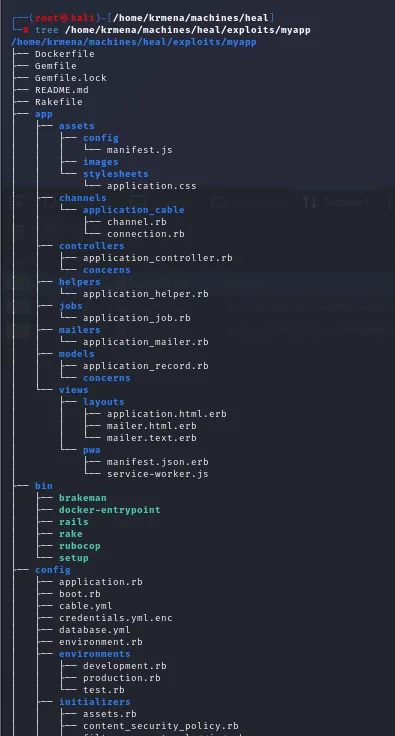Click the application_record.rb file name

146,366
